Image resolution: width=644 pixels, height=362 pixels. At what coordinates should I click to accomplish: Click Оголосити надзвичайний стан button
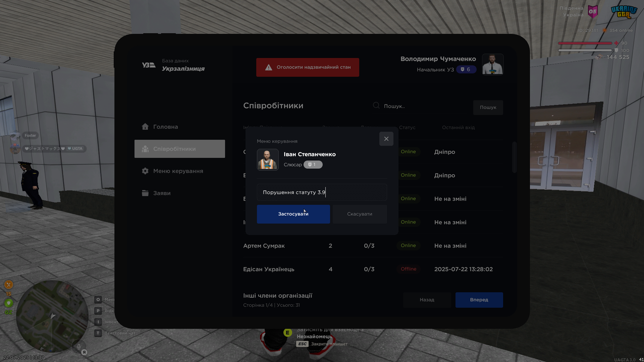[x=307, y=67]
